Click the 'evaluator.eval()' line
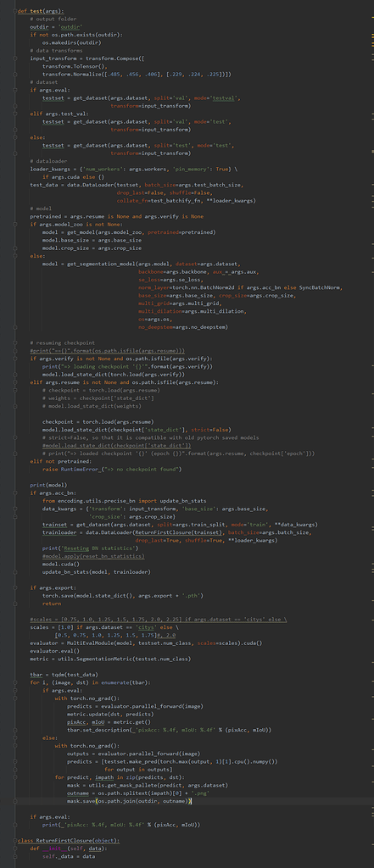This screenshot has height=868, width=374. [56, 650]
